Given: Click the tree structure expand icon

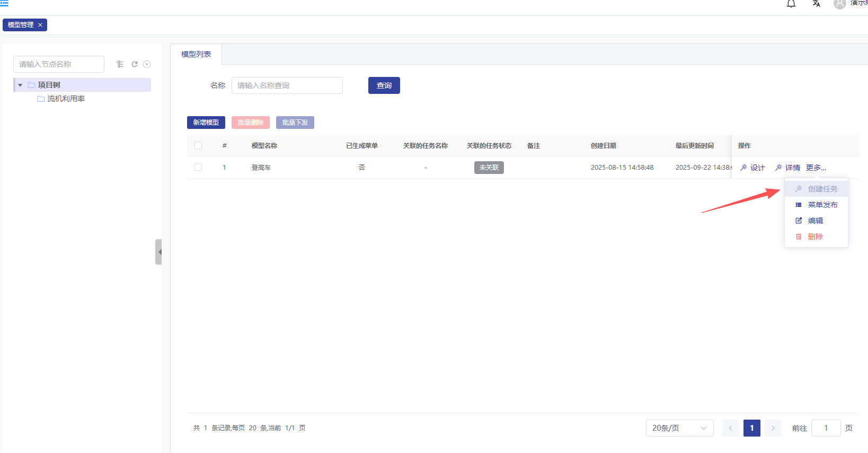Looking at the screenshot, I should click(x=120, y=64).
